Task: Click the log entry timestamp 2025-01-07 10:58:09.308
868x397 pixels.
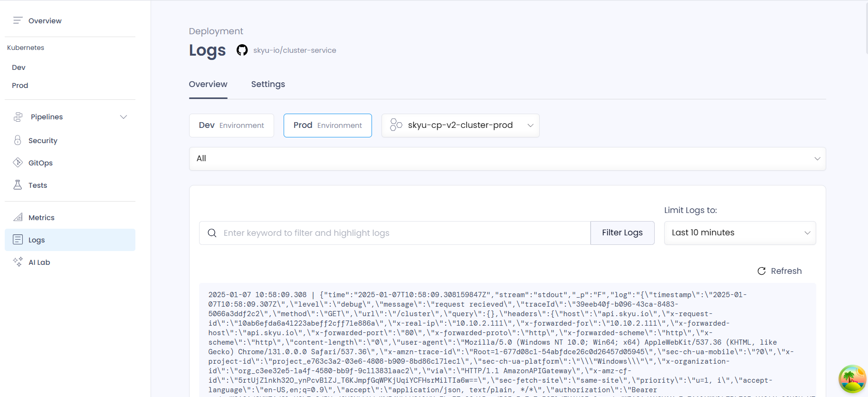Action: 258,295
